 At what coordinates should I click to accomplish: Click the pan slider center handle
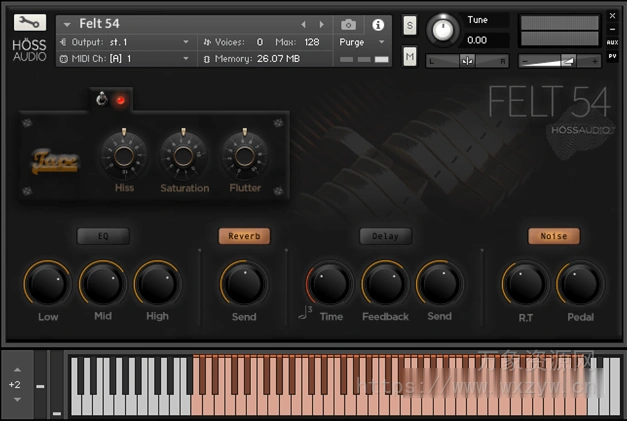(467, 61)
